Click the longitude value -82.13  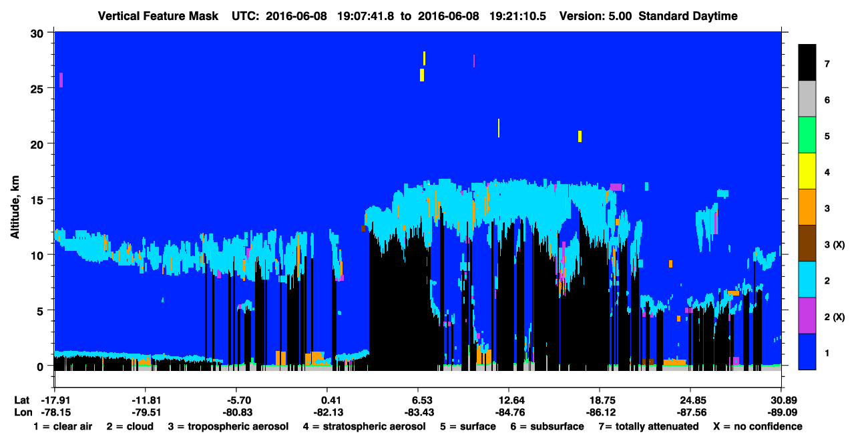[327, 412]
